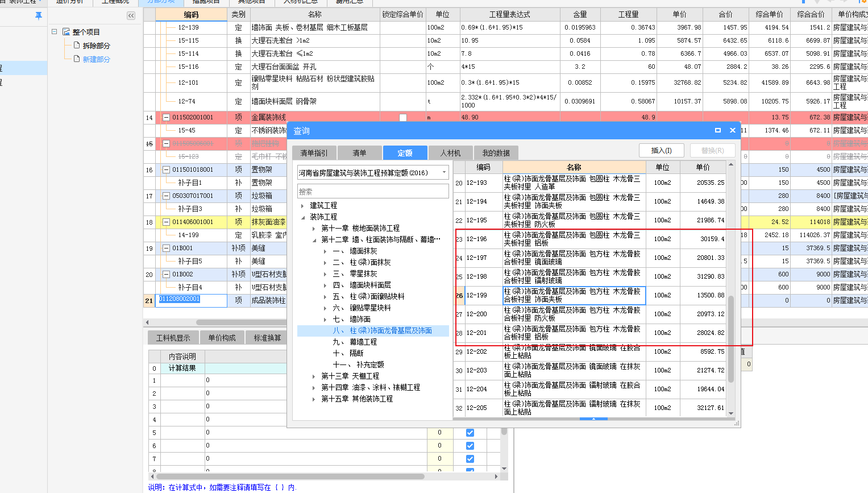Screen dimensions: 868x493
Task: Expand 第十三章 天棚工程 node
Action: pos(314,376)
